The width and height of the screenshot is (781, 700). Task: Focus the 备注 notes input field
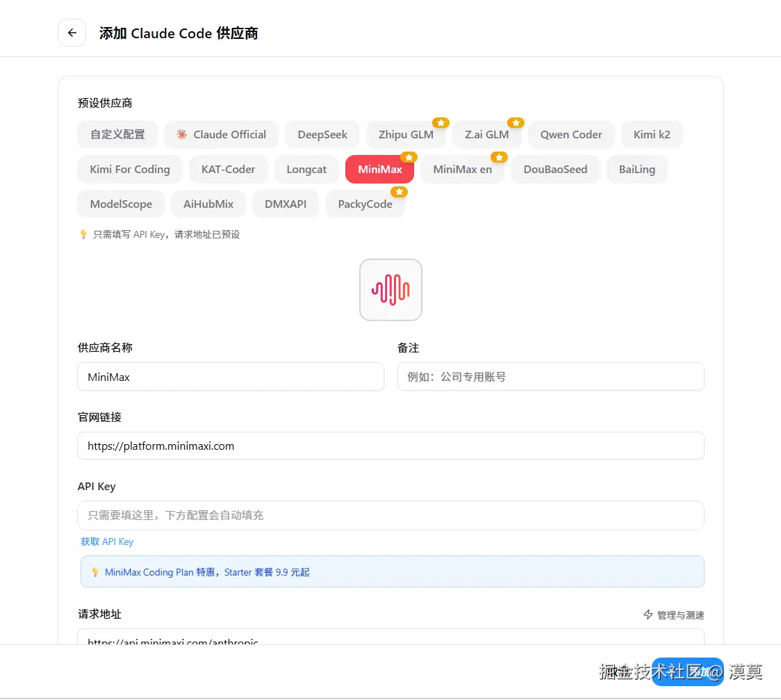(x=551, y=377)
